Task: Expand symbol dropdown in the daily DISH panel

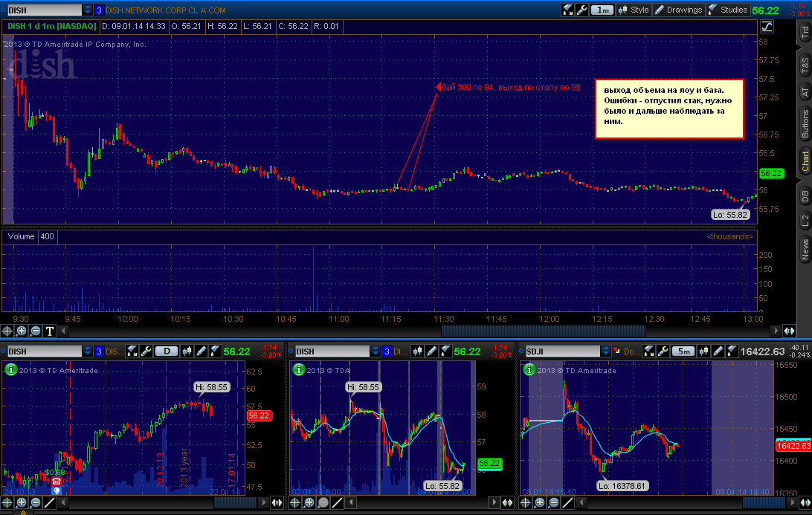Action: pos(88,352)
